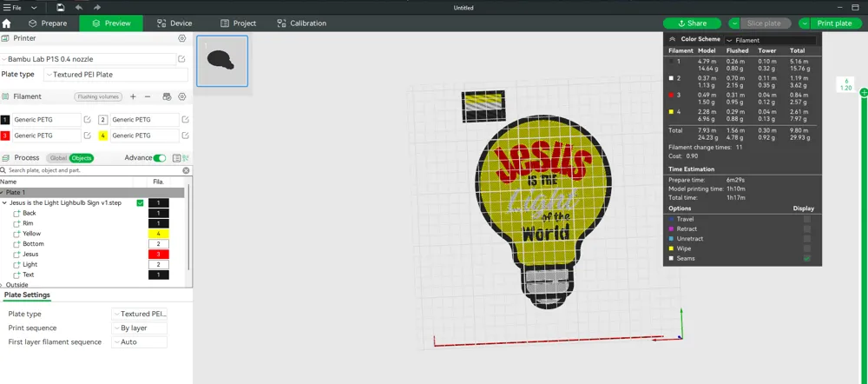The image size is (868, 384).
Task: Enable Travel display checkbox
Action: click(x=807, y=219)
